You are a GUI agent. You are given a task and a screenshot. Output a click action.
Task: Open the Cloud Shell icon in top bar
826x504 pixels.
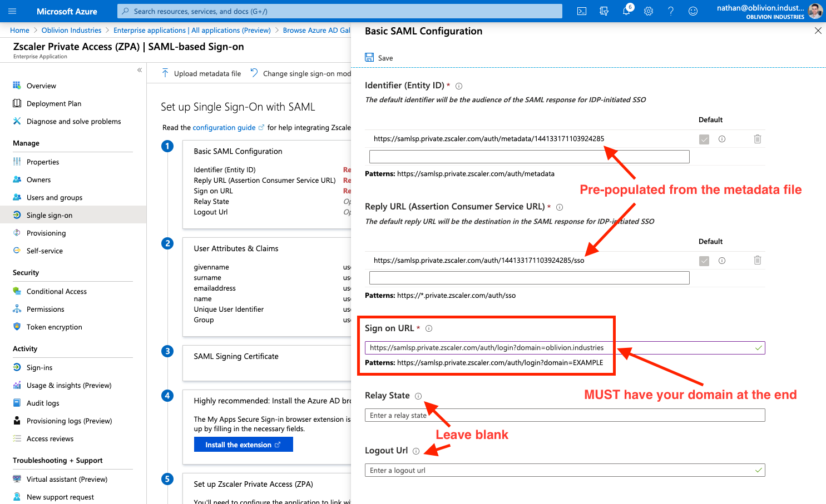(582, 11)
